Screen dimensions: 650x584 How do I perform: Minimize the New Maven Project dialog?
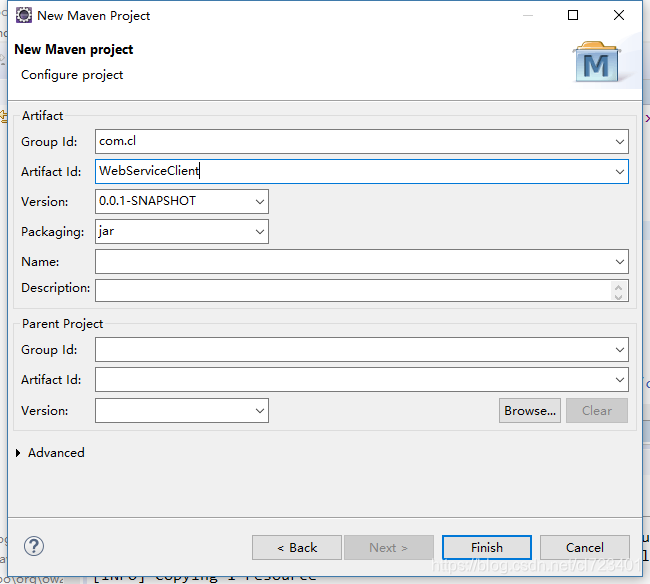528,15
